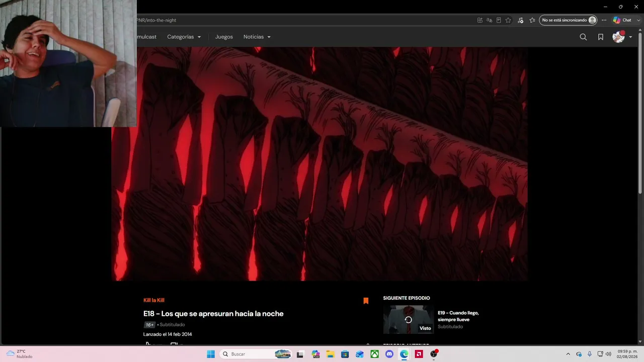Image resolution: width=644 pixels, height=362 pixels.
Task: Show hidden system tray icons
Action: click(x=568, y=354)
